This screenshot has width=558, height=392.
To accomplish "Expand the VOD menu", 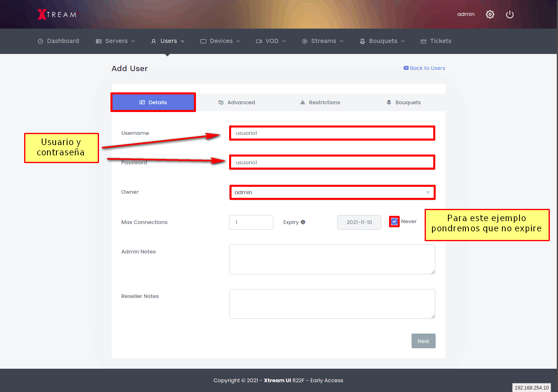I will tap(271, 41).
